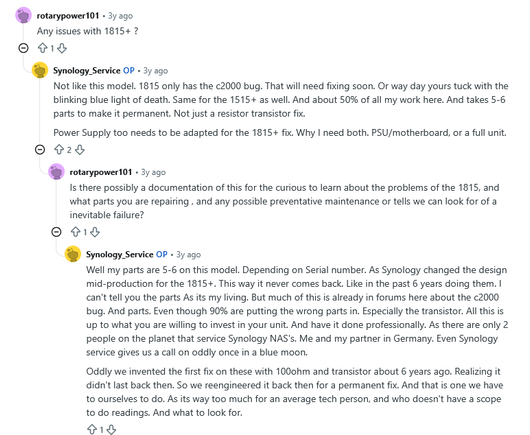Image resolution: width=530 pixels, height=435 pixels.
Task: Collapse the top-level rotarypower101 comment thread
Action: tap(23, 48)
